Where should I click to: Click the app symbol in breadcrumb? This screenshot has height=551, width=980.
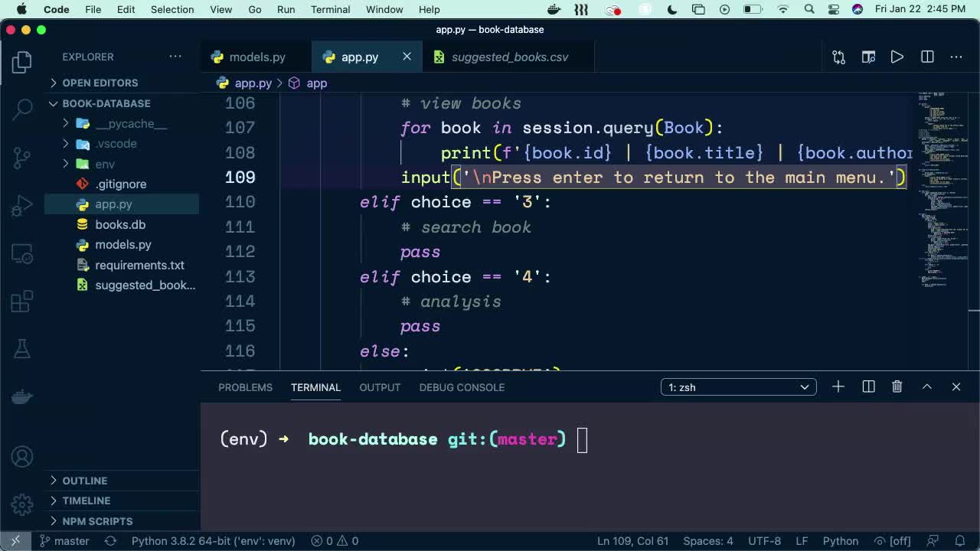[x=308, y=83]
